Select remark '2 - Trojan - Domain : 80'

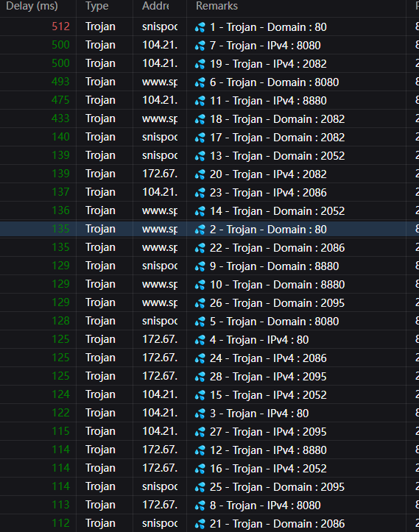pos(268,230)
